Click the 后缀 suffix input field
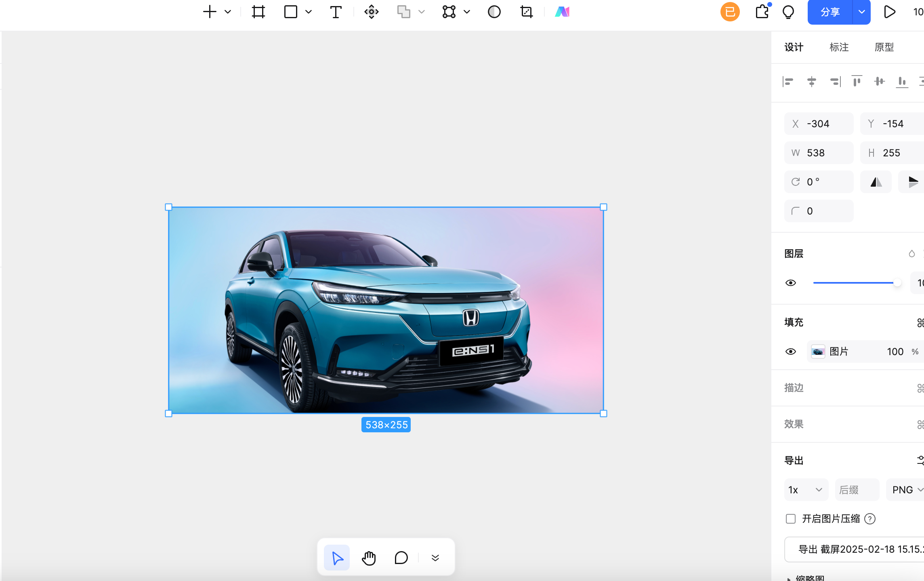Screen dimensions: 924x581 click(x=857, y=490)
